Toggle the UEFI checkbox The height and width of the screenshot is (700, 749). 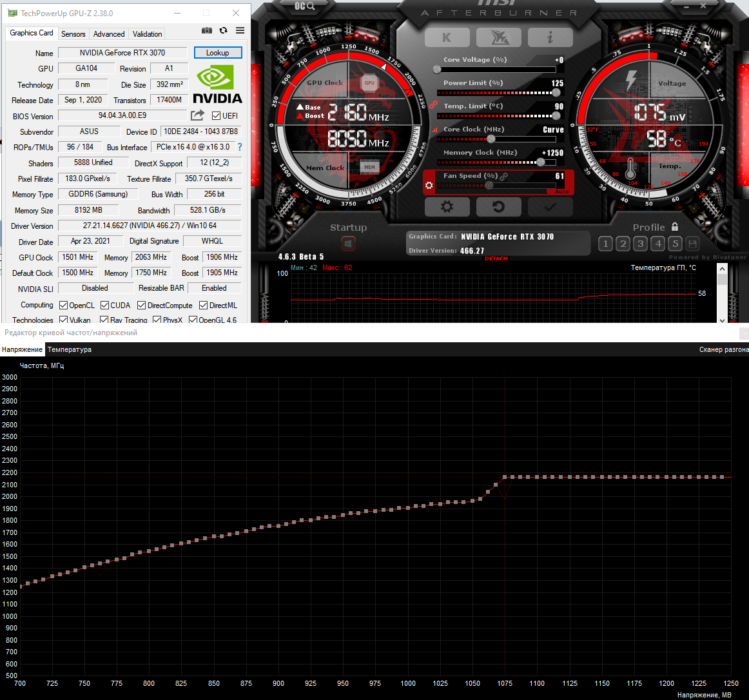pyautogui.click(x=216, y=115)
